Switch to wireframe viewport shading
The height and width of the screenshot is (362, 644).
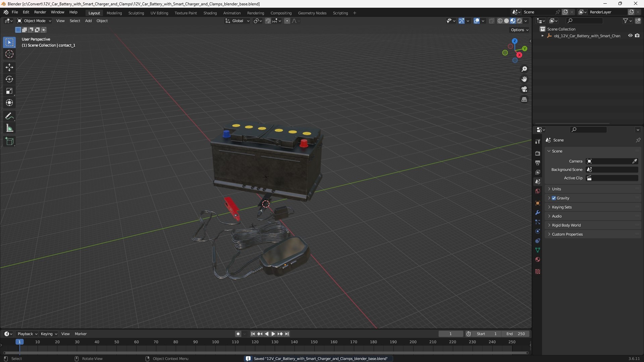500,21
